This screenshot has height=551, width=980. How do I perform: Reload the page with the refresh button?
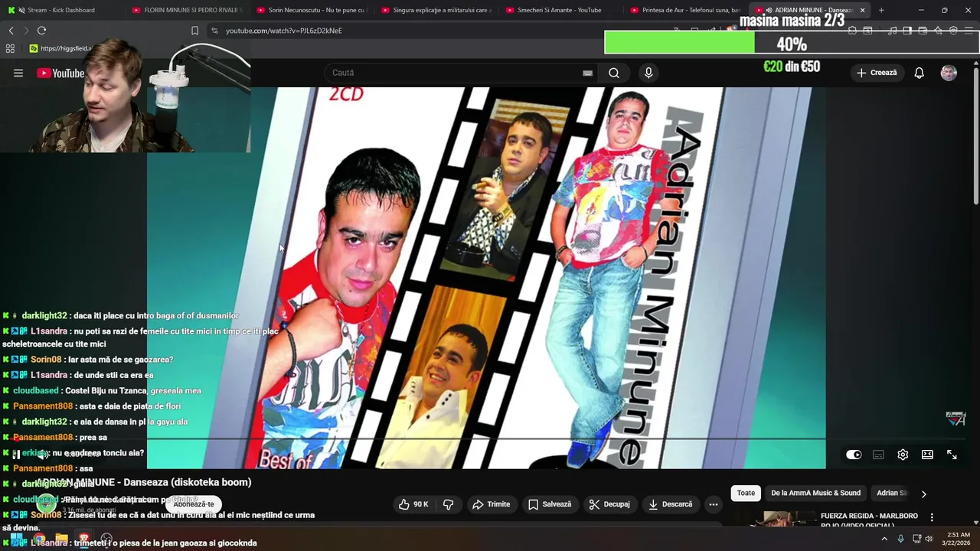click(41, 31)
